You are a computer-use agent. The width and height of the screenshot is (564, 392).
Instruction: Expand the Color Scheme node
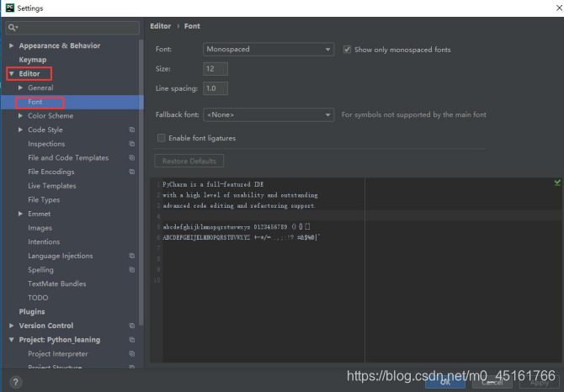click(20, 116)
